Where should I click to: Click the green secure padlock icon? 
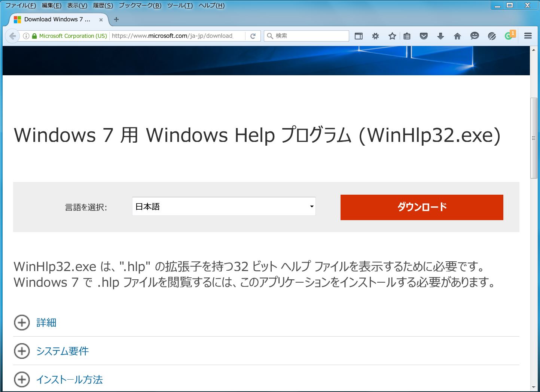[x=34, y=36]
